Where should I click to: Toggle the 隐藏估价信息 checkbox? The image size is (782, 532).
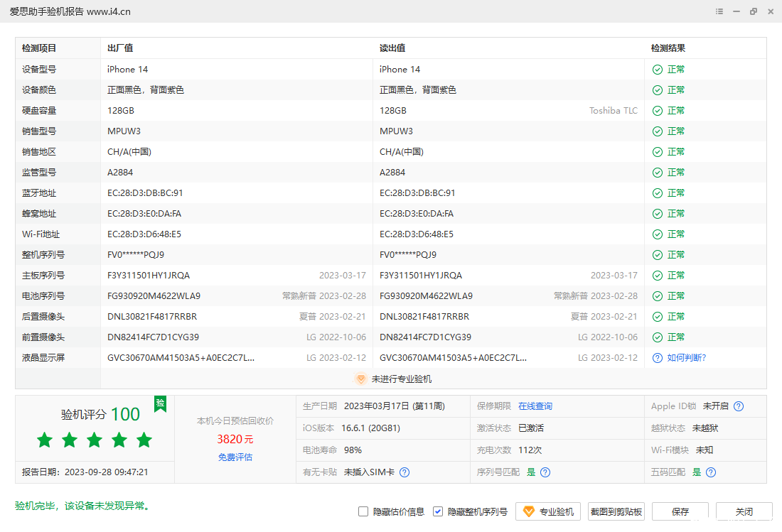(363, 511)
